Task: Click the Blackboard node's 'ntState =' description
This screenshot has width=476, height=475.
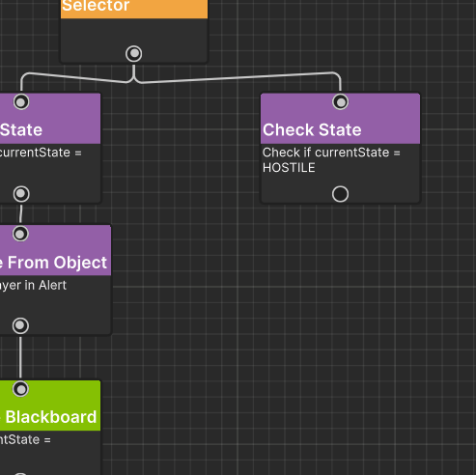Action: 25,440
